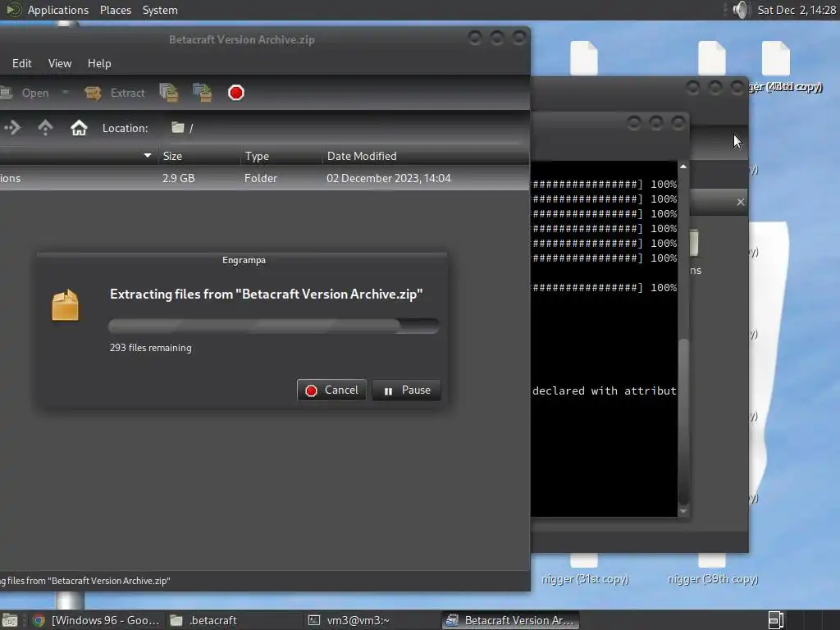Viewport: 840px width, 630px height.
Task: Open the Places menu
Action: [x=115, y=10]
